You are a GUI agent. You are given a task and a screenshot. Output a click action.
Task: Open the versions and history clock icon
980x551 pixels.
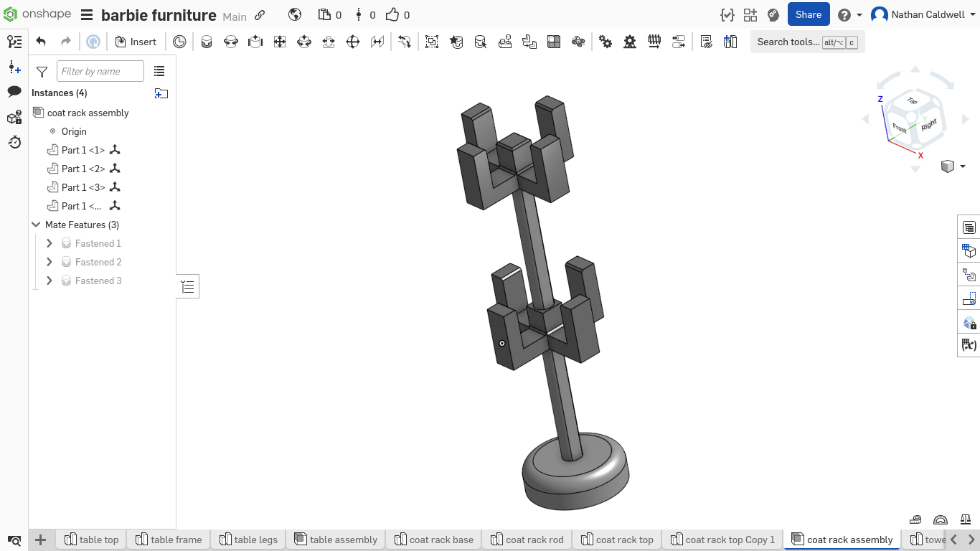coord(179,42)
